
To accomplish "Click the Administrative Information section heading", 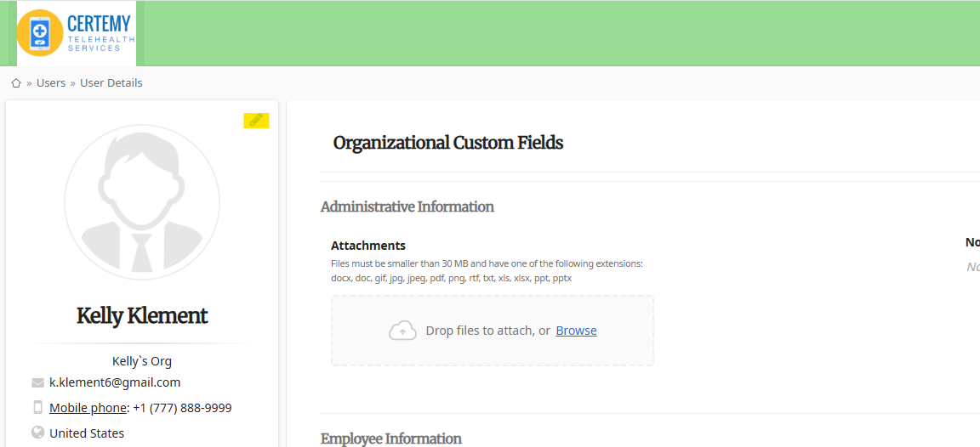I will [x=407, y=207].
